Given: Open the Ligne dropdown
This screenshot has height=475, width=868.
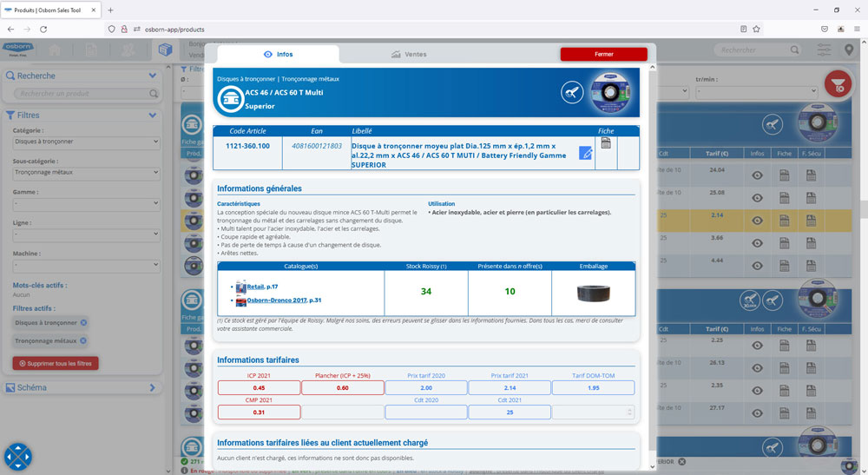Looking at the screenshot, I should [86, 234].
